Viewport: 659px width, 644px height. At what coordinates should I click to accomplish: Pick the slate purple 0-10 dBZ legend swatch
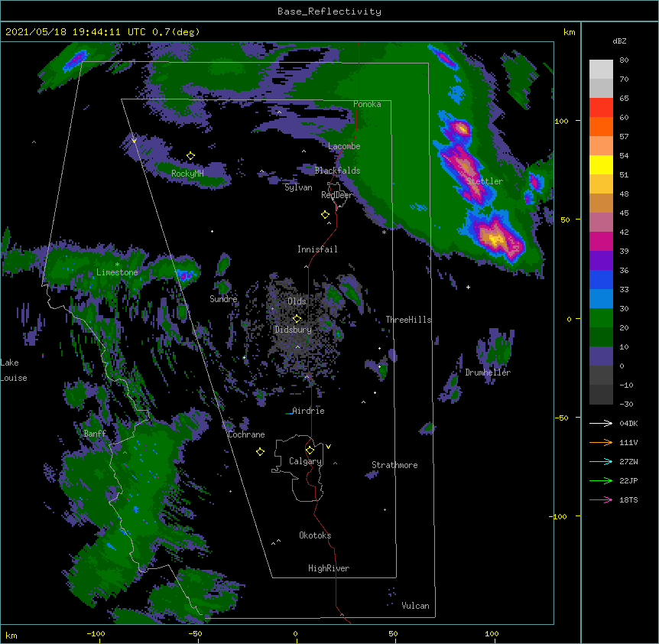601,356
